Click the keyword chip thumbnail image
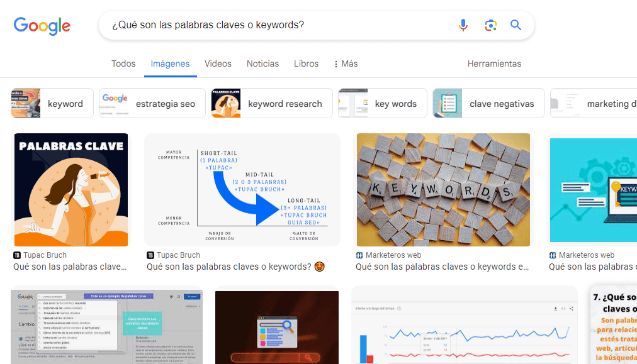Image resolution: width=637 pixels, height=364 pixels. click(24, 102)
